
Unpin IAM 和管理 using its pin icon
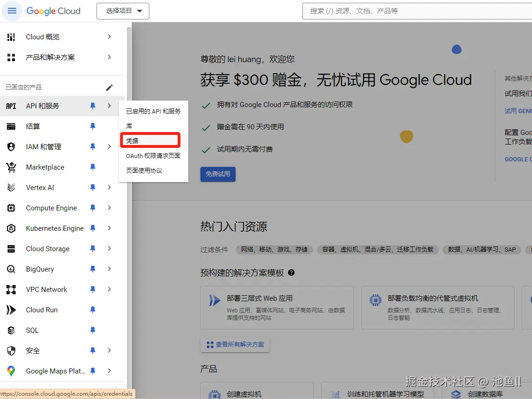[x=93, y=147]
